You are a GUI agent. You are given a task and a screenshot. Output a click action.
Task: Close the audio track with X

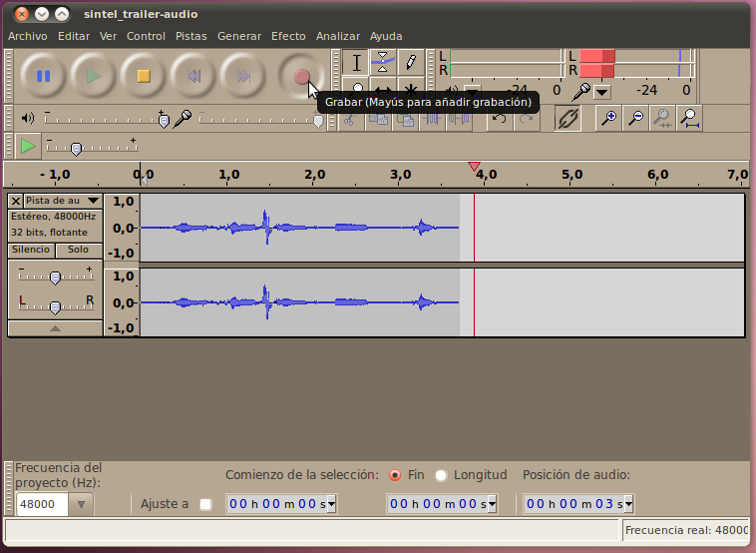point(16,201)
